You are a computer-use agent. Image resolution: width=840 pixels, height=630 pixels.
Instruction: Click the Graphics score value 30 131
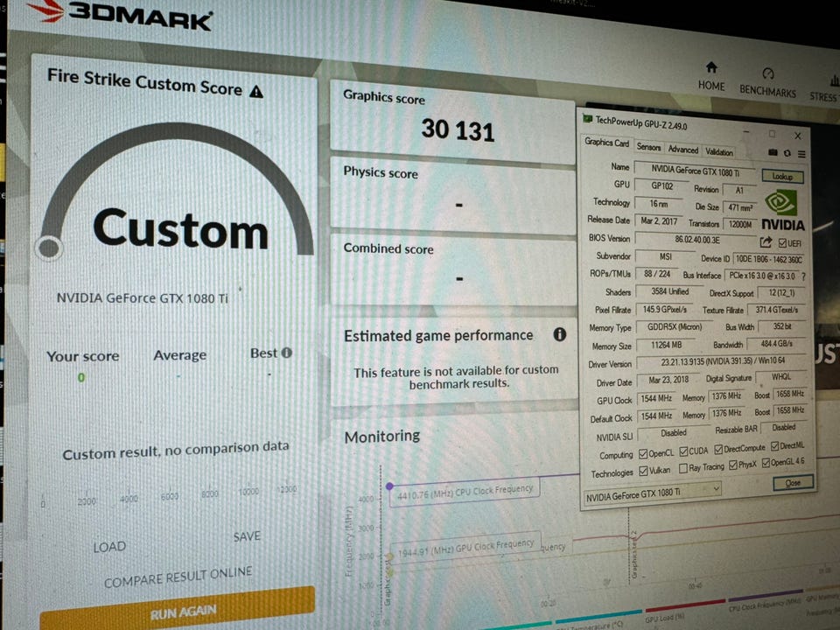click(x=458, y=129)
